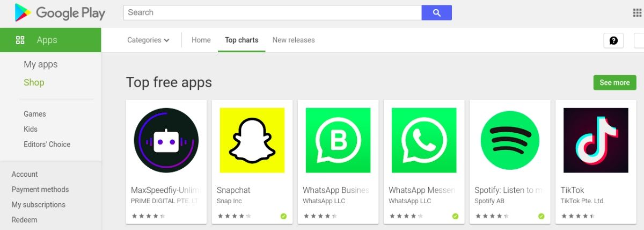The height and width of the screenshot is (230, 644).
Task: Open the MaxSpeedfiy robot app icon
Action: [166, 140]
